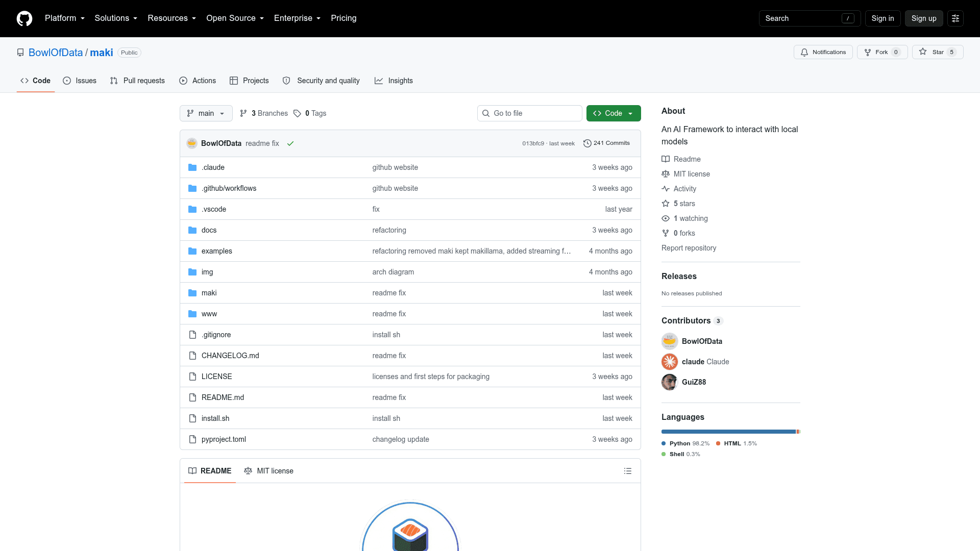This screenshot has width=980, height=551.
Task: Open the Projects tab
Action: [x=249, y=81]
